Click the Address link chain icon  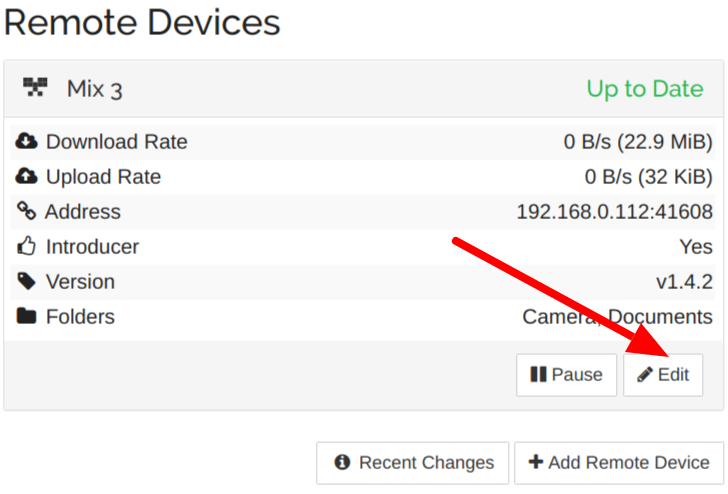[x=26, y=211]
